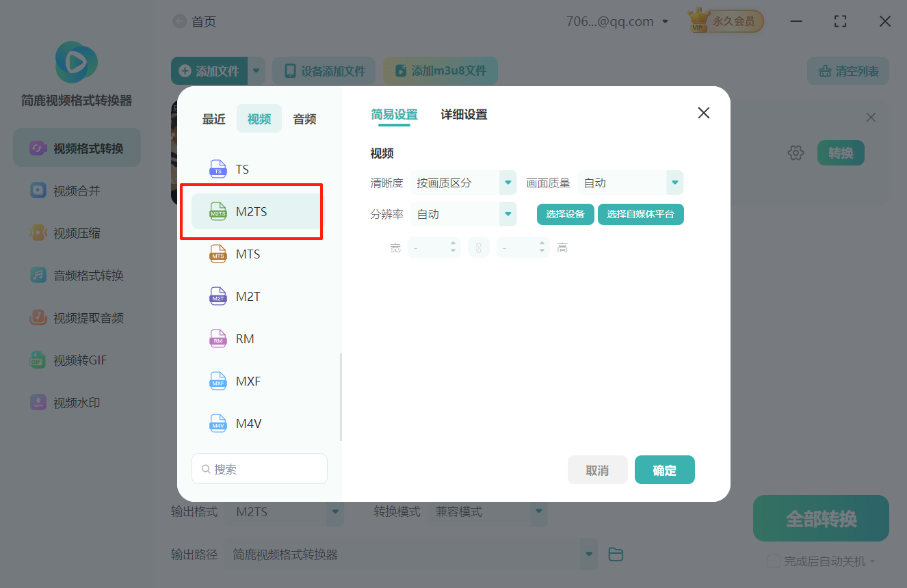Click the settings gear beside 转换 button
The image size is (907, 588).
796,153
